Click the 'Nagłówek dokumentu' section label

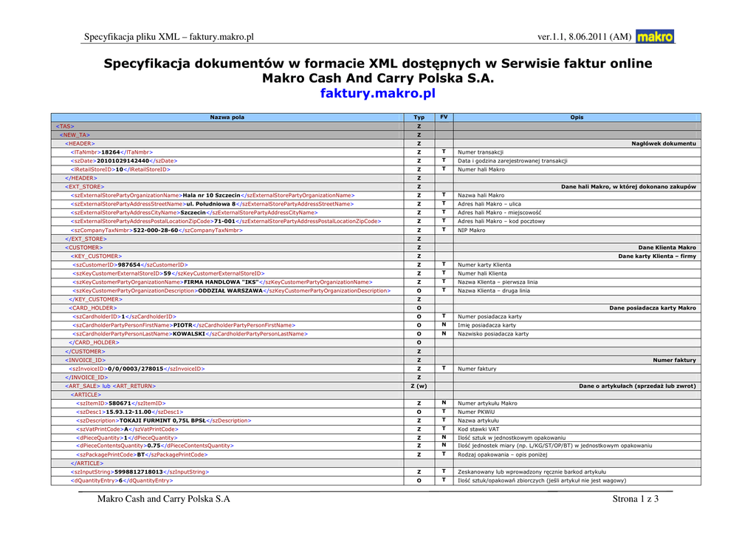click(x=663, y=143)
